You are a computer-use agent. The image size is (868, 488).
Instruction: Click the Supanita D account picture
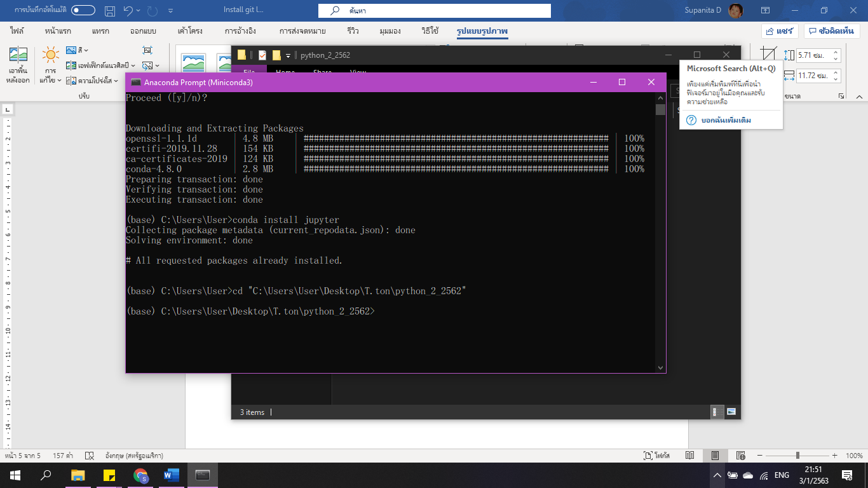point(735,11)
